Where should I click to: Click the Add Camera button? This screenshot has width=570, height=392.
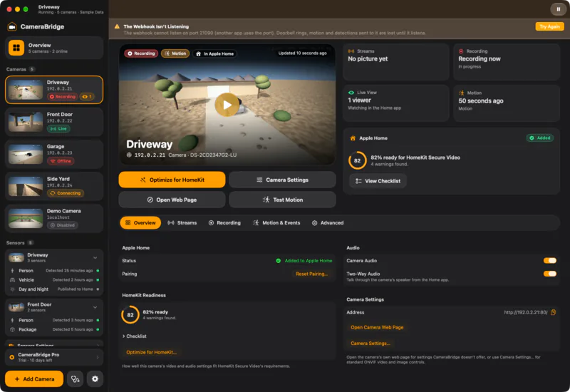34,379
